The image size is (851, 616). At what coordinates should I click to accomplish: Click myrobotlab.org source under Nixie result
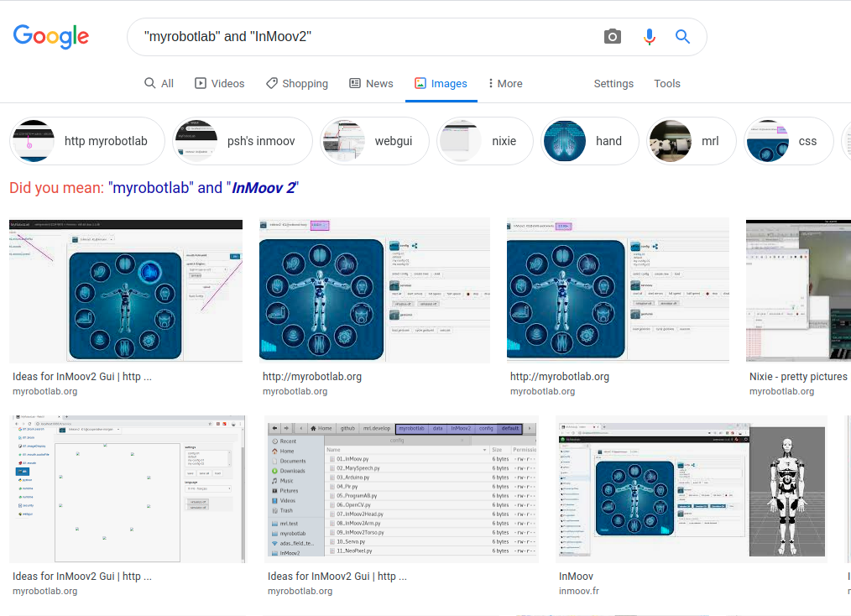pos(781,391)
